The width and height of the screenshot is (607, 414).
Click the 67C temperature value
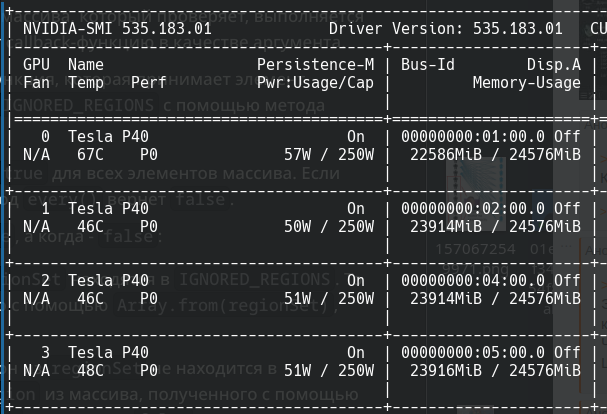(x=90, y=155)
